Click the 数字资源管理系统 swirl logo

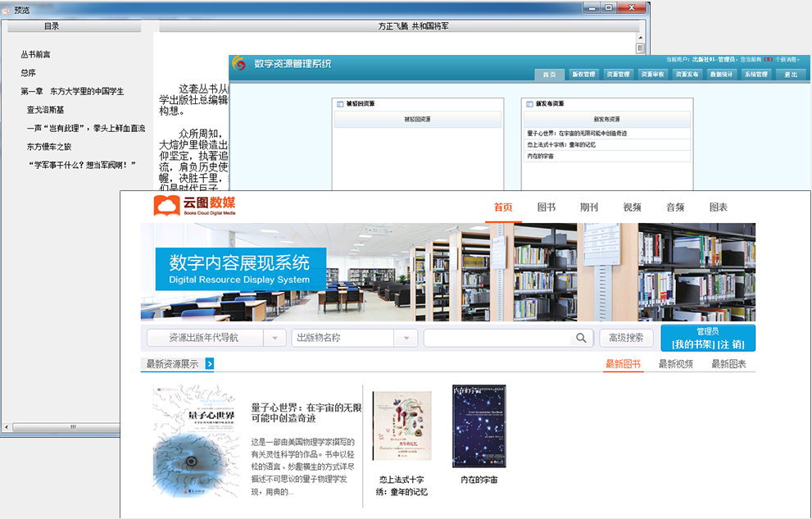pos(239,63)
